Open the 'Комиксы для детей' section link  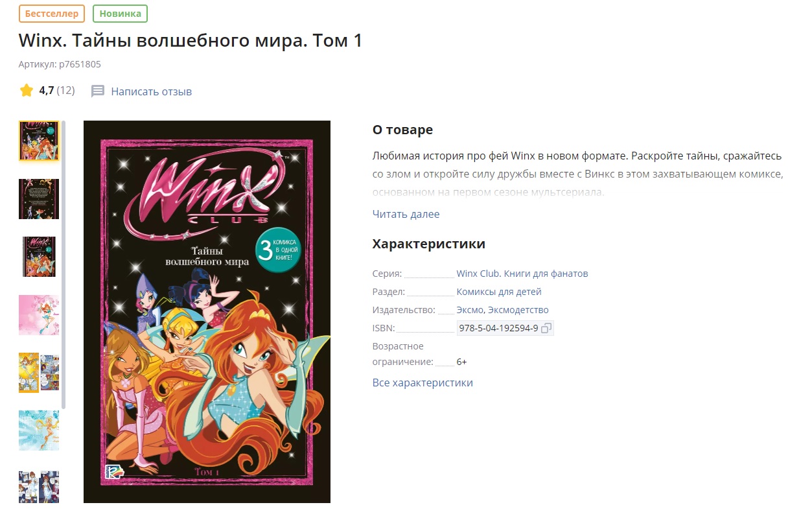499,292
